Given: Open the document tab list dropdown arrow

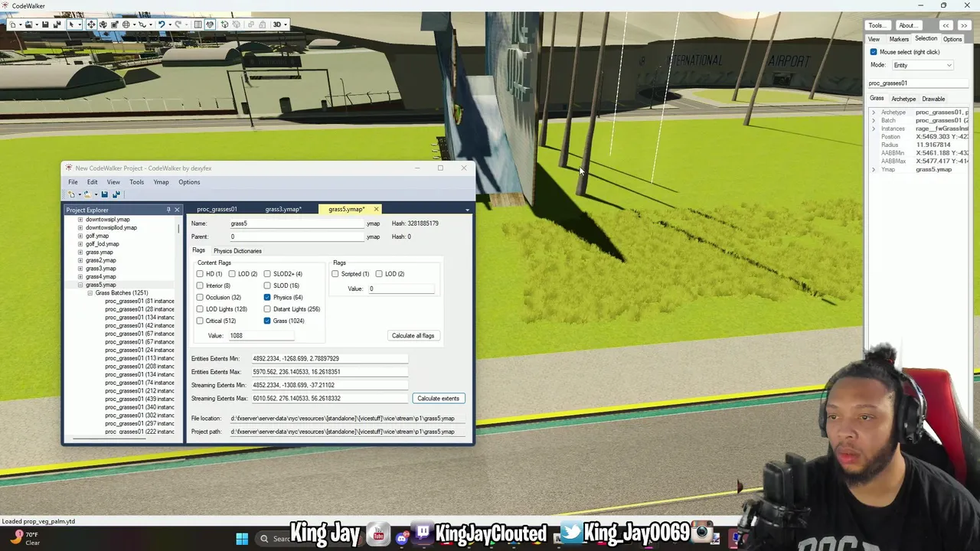Looking at the screenshot, I should tap(467, 210).
